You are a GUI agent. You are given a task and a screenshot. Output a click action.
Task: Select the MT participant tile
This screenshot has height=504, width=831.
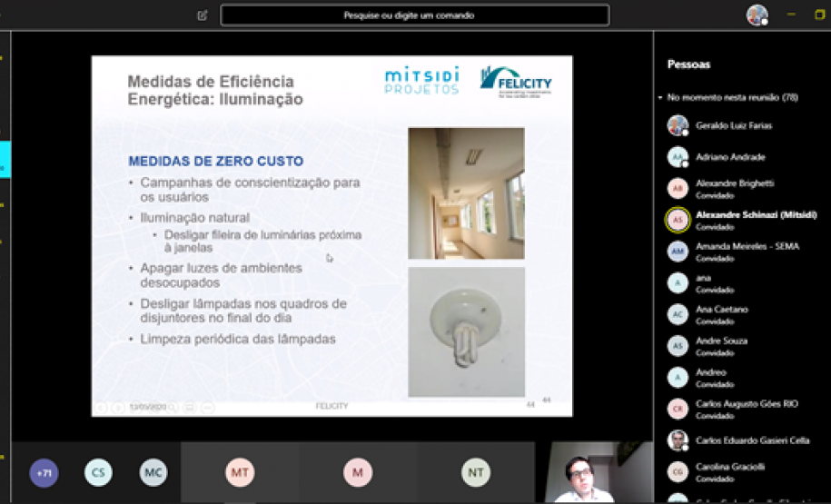[x=240, y=472]
